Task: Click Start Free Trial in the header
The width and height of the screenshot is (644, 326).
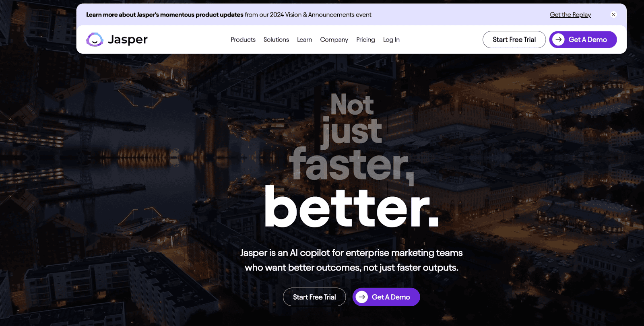Action: tap(514, 39)
